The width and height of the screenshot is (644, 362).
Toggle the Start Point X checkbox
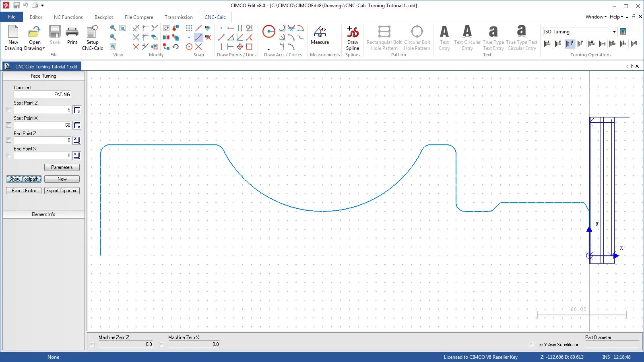9,125
